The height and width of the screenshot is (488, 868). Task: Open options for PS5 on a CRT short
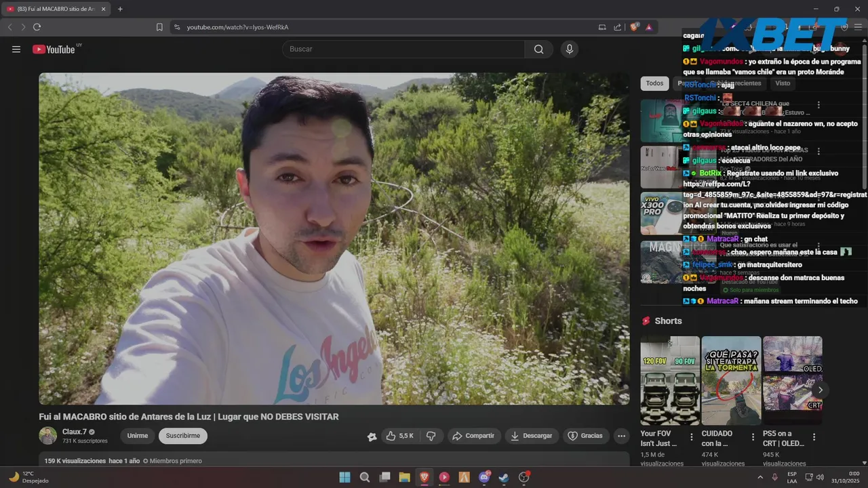coord(814,437)
